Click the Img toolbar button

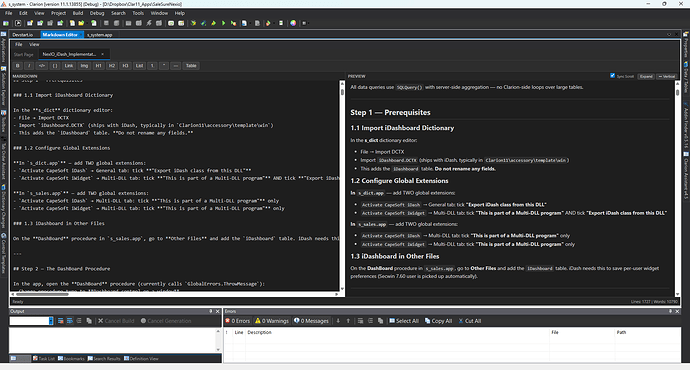(x=84, y=66)
